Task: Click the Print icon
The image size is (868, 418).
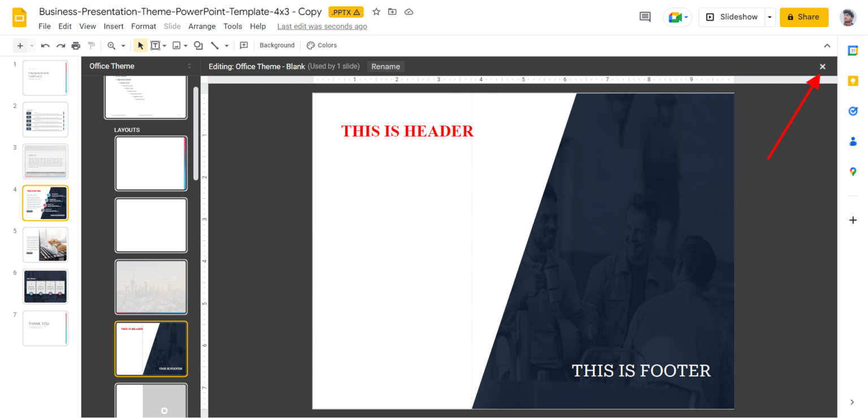Action: point(76,45)
